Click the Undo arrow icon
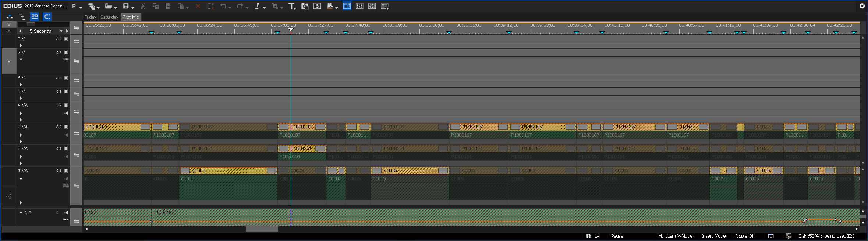The image size is (868, 241). [223, 6]
